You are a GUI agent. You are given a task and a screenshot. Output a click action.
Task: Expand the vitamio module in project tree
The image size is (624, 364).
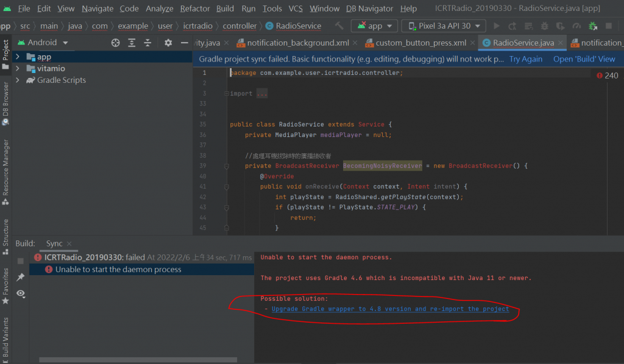18,68
